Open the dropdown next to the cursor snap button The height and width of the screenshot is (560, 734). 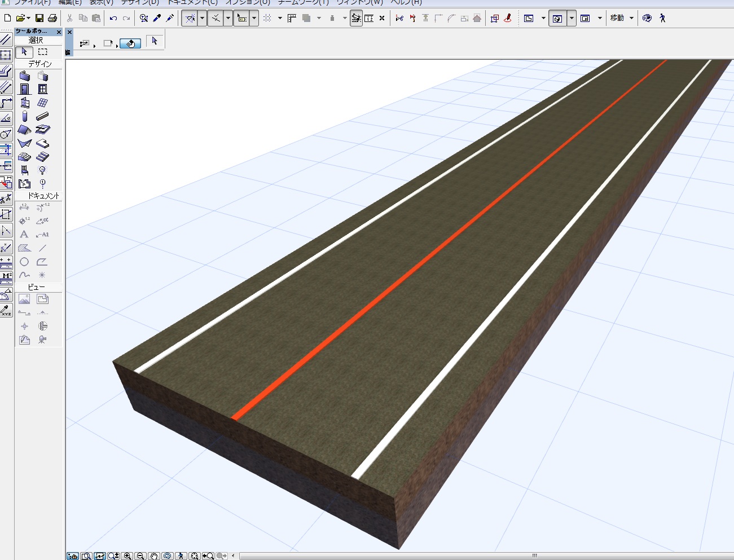coord(254,19)
